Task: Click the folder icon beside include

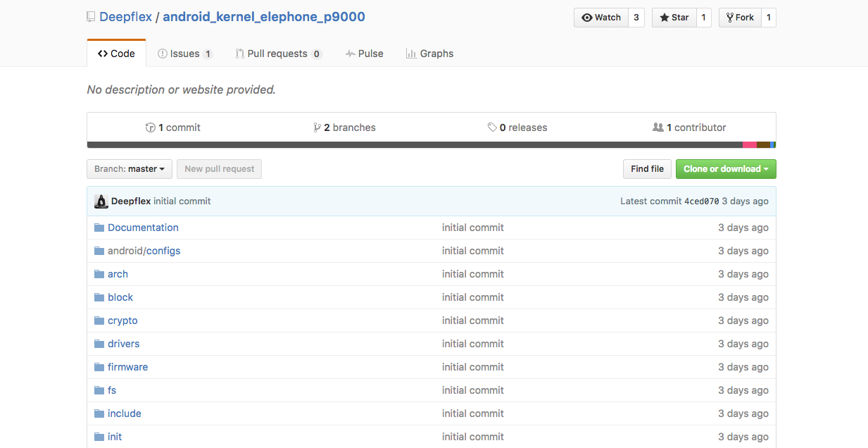Action: click(x=99, y=413)
